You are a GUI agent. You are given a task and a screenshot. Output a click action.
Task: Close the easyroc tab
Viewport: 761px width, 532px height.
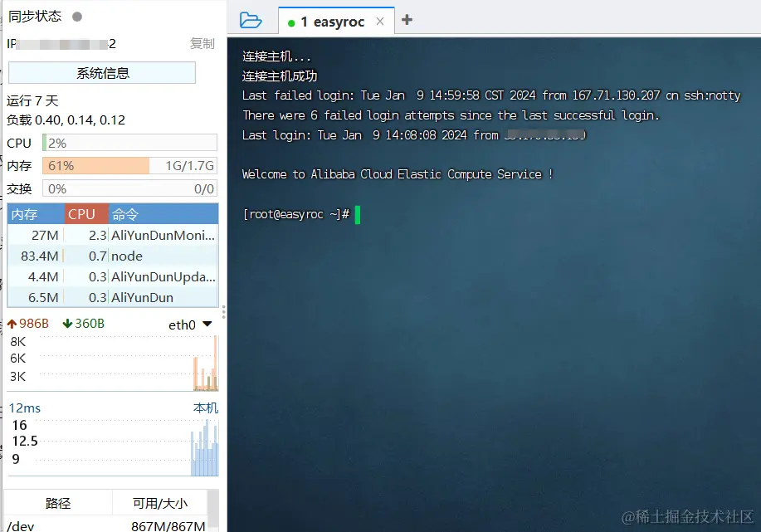pyautogui.click(x=380, y=22)
